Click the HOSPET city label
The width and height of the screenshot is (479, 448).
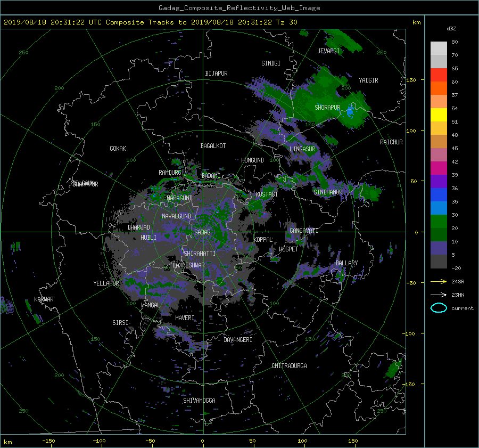pos(288,249)
